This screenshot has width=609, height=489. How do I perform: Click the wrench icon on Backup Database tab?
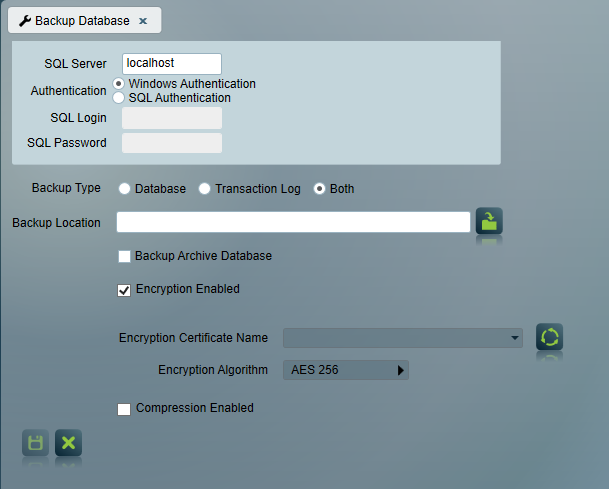(25, 21)
